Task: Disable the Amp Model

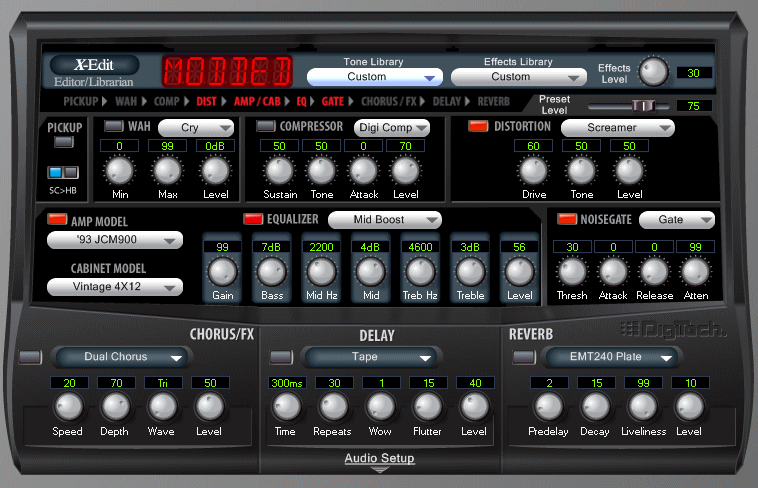Action: [57, 219]
